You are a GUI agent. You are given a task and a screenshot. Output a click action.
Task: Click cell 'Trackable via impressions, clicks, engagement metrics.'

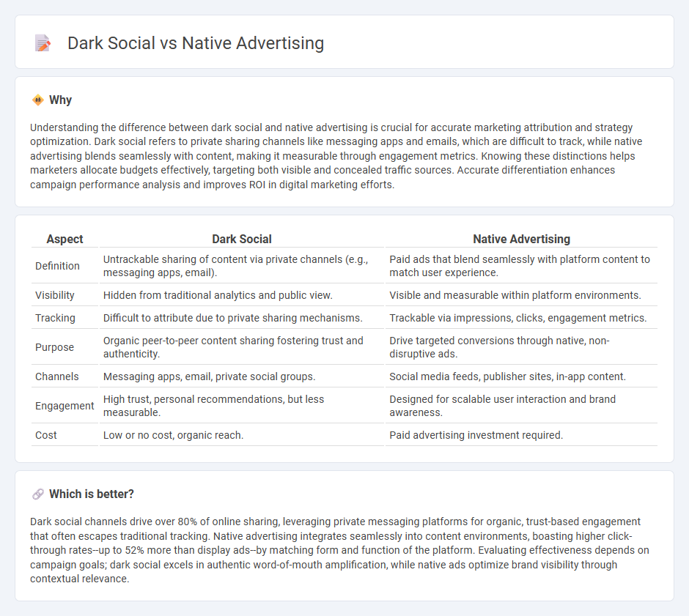pos(521,319)
